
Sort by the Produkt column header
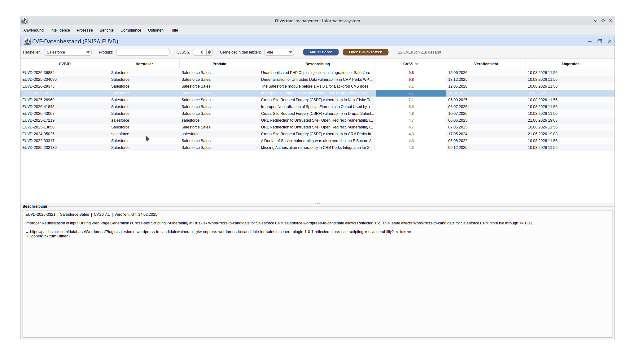point(219,64)
